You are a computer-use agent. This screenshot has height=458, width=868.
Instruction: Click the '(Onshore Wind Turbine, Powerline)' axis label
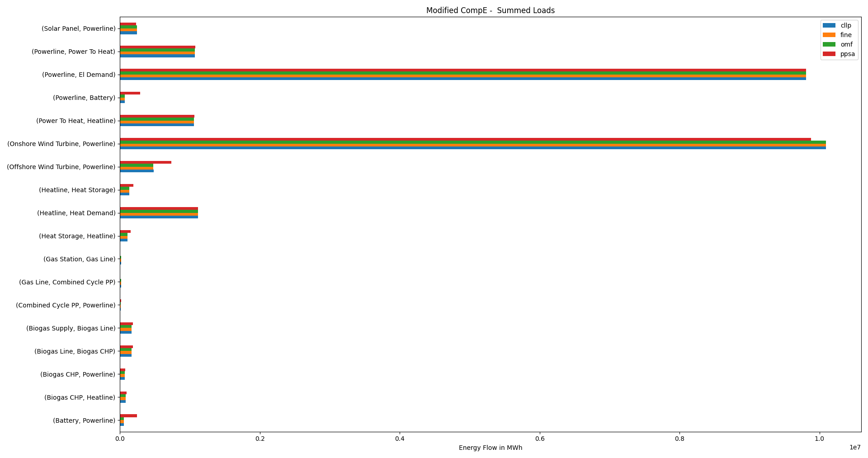tap(61, 144)
